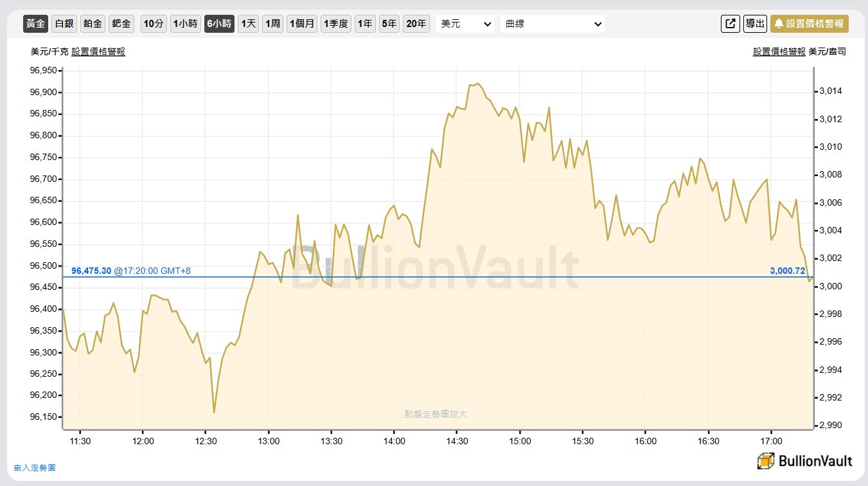Select the 20年 time range
Viewport: 868px width, 486px height.
pos(416,24)
